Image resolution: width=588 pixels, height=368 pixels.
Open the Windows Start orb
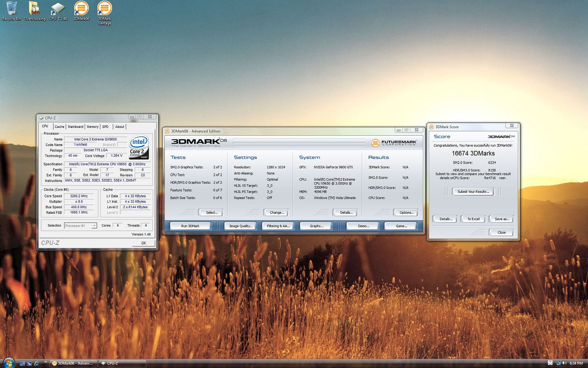pos(9,363)
